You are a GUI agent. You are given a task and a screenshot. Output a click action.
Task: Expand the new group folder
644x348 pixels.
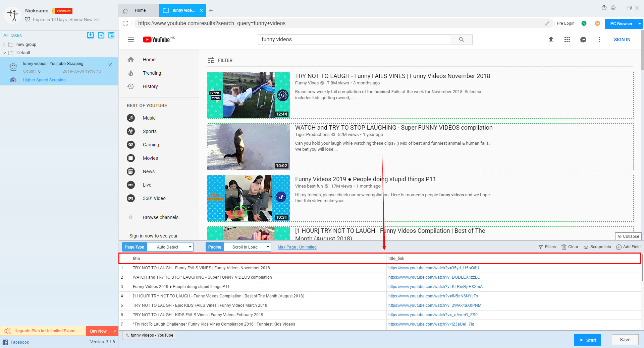click(4, 45)
